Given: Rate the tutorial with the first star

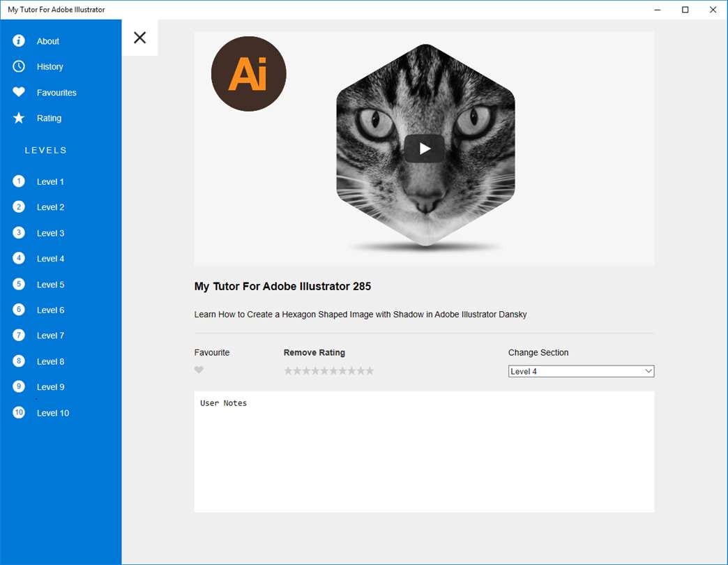Looking at the screenshot, I should click(x=288, y=370).
